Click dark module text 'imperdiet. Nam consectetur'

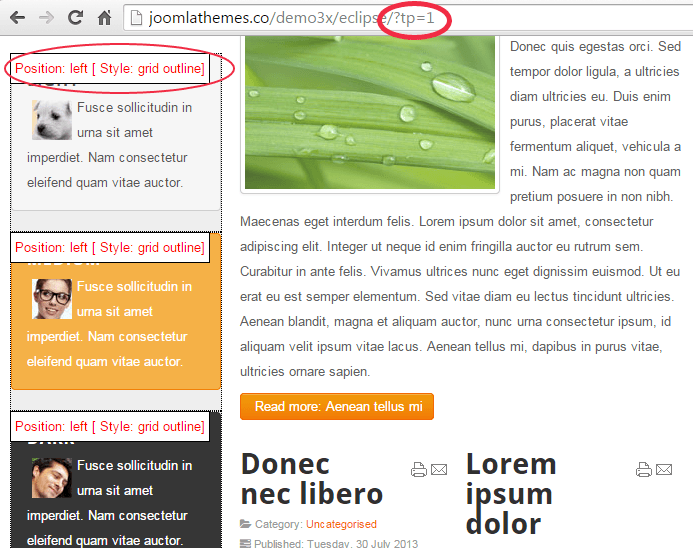[x=107, y=515]
